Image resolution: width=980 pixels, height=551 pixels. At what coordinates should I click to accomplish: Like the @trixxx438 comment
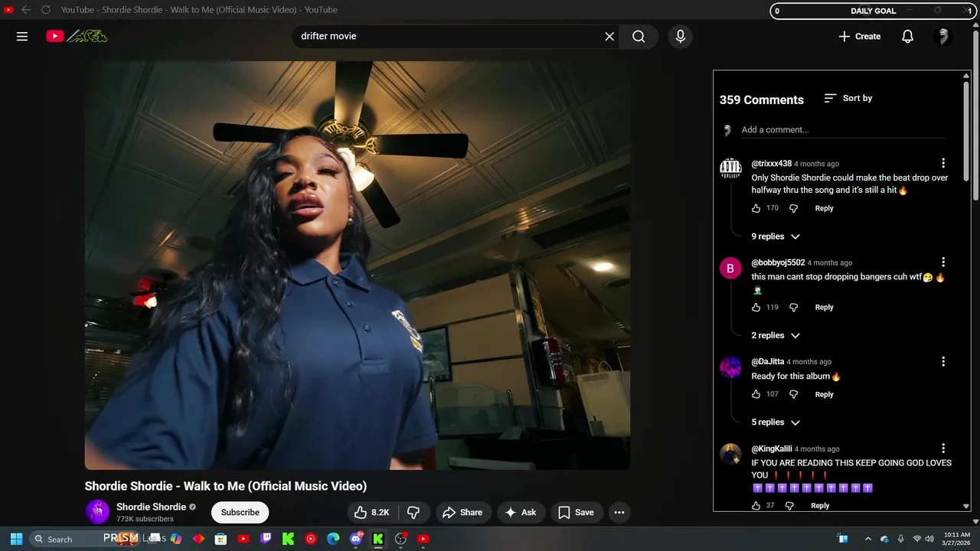(x=756, y=208)
